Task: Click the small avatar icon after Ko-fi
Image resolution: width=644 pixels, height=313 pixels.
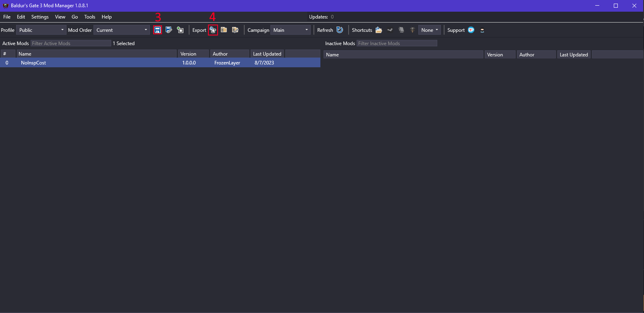Action: [482, 30]
